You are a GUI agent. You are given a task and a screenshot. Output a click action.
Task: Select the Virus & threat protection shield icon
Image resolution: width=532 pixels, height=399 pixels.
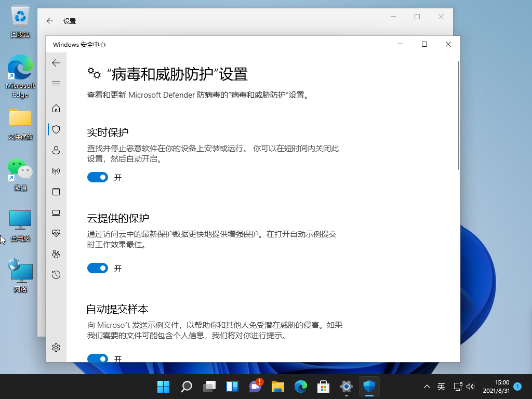(56, 129)
